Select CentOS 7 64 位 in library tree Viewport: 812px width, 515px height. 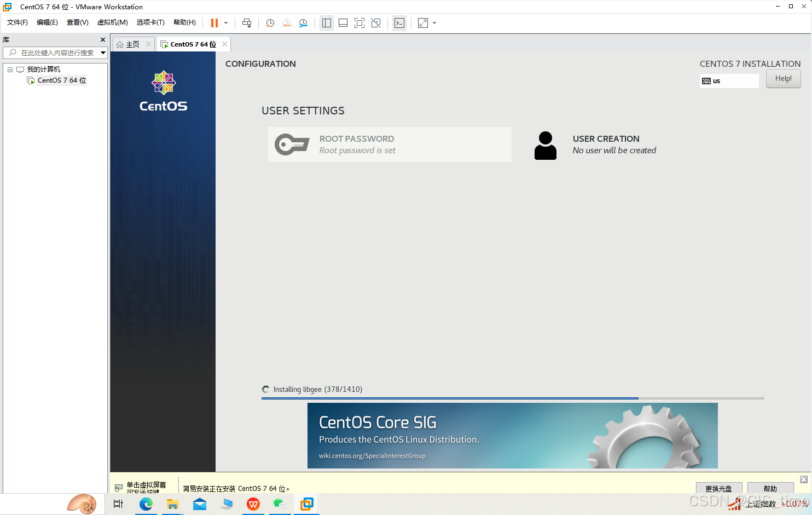pos(62,80)
